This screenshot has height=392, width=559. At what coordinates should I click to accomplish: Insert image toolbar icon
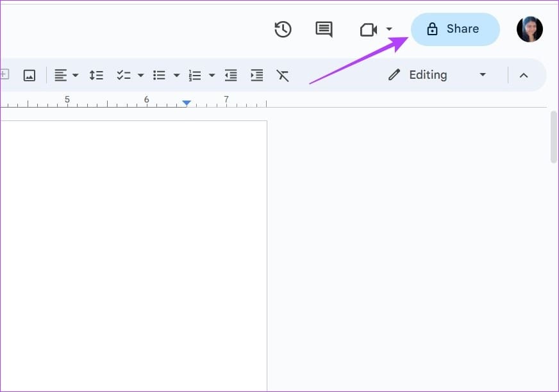pyautogui.click(x=29, y=75)
